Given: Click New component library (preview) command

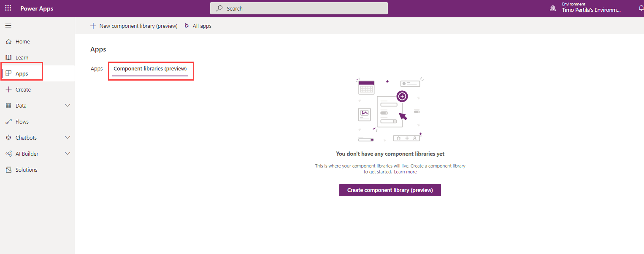Looking at the screenshot, I should pos(134,26).
